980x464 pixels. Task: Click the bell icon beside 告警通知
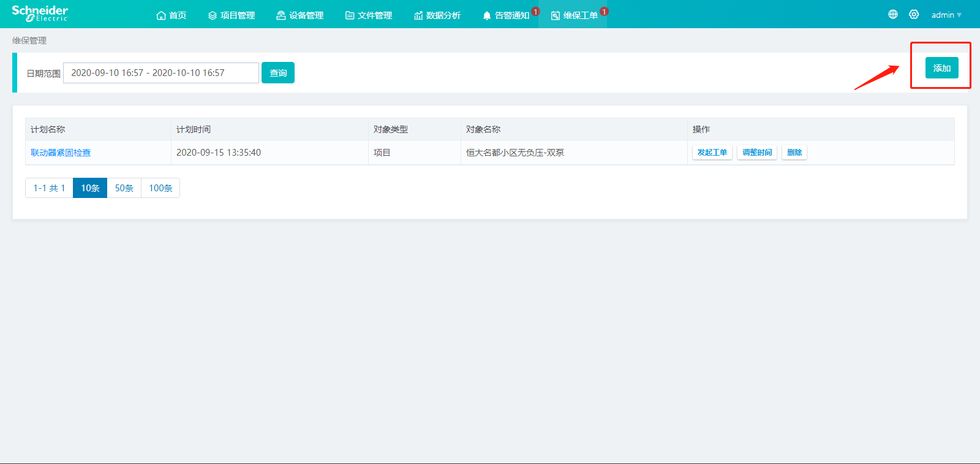tap(487, 15)
